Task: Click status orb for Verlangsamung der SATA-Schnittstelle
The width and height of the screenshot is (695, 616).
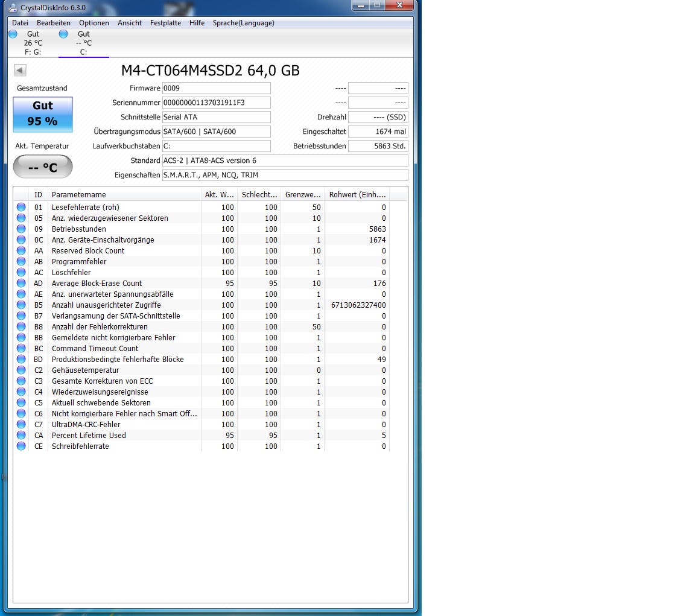Action: pos(21,316)
